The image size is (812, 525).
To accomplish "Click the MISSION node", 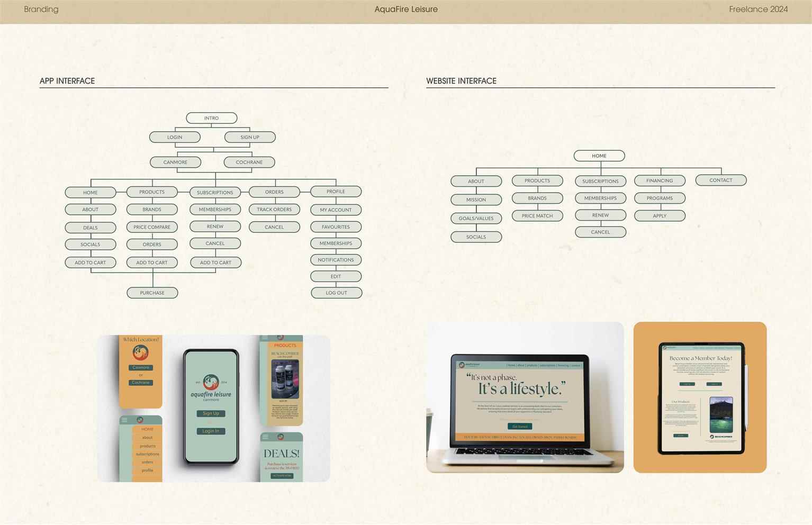I will [x=476, y=200].
